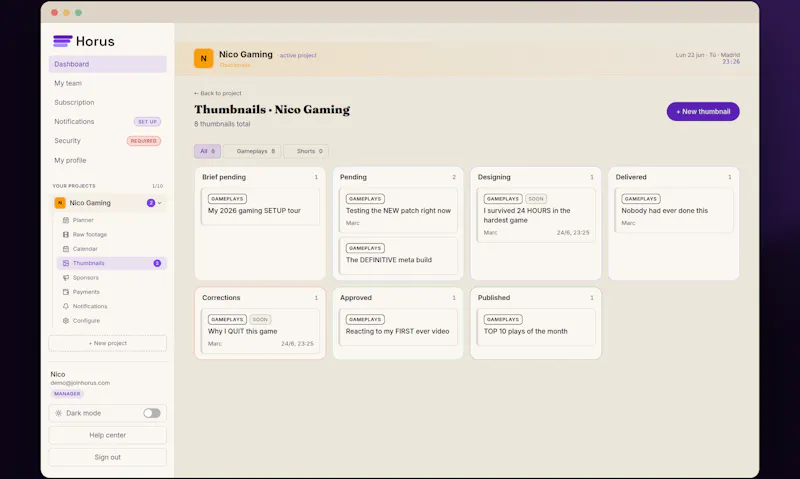Screen dimensions: 800x479
Task: Select the Gameplays filter tab
Action: 252,151
